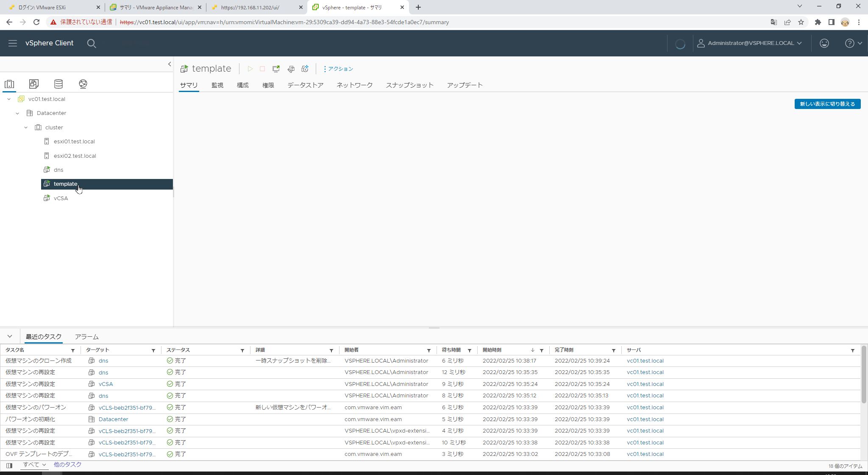Screen dimensions: 868x475
Task: Filter the サーバ column
Action: point(853,350)
